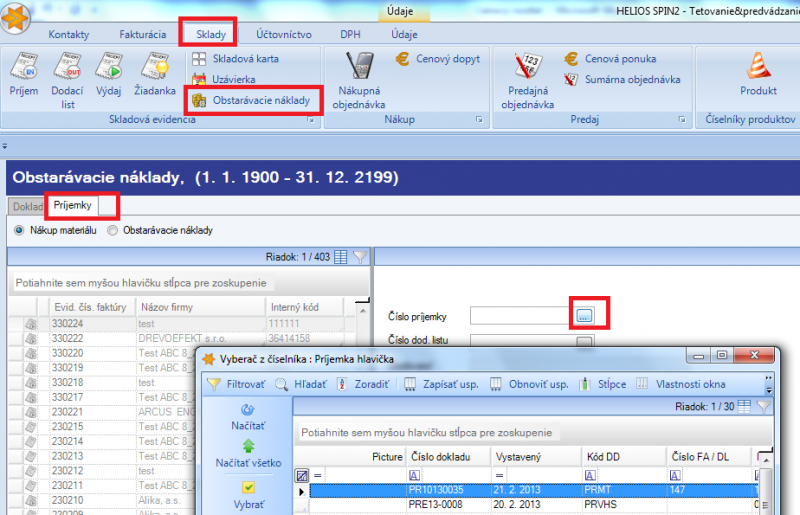Click filter funnel beside Riadok 1 / 30
Viewport: 800px width, 515px height.
click(763, 407)
